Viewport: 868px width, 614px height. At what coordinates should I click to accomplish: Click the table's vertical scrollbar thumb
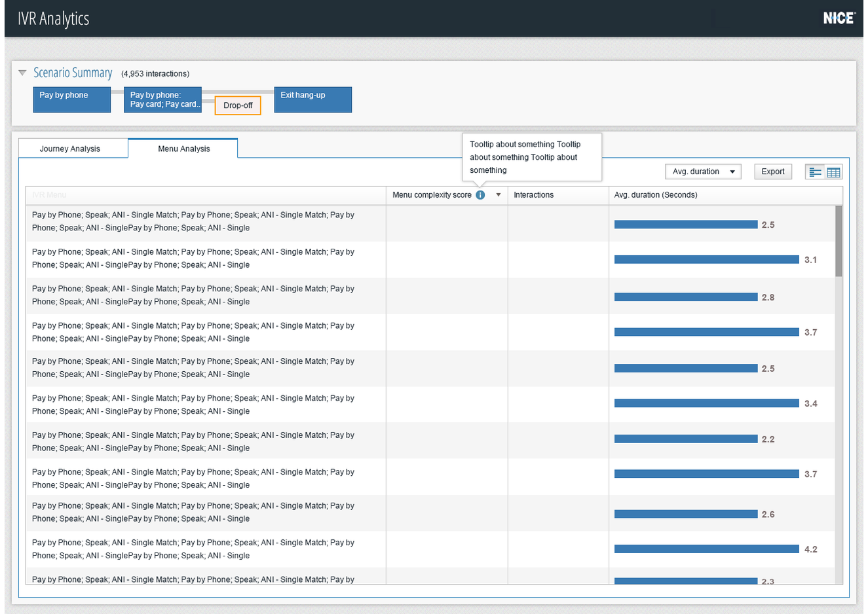(x=839, y=241)
